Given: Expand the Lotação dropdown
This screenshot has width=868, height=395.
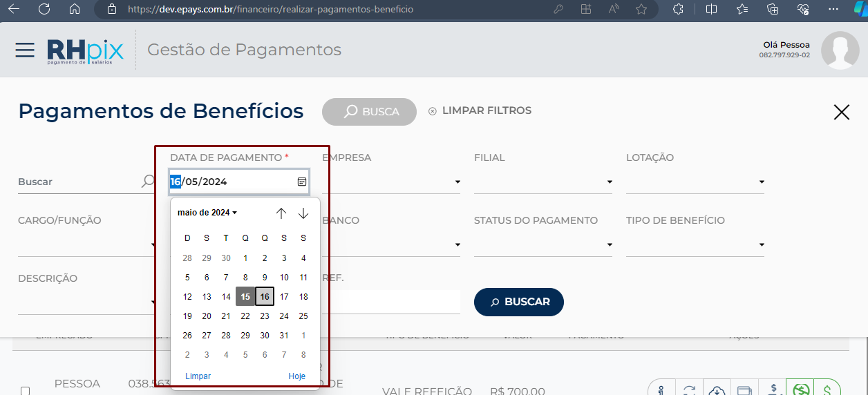Looking at the screenshot, I should coord(695,182).
